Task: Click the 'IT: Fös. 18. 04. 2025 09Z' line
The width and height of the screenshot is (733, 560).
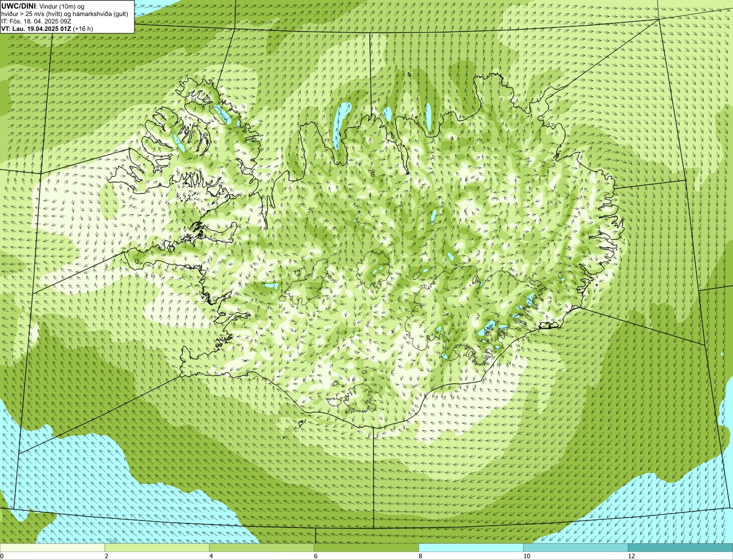Action: (36, 21)
